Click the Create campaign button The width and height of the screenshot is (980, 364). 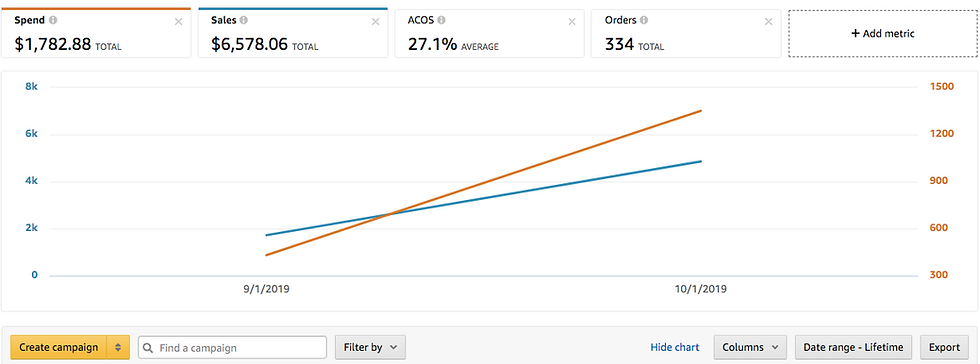[59, 347]
